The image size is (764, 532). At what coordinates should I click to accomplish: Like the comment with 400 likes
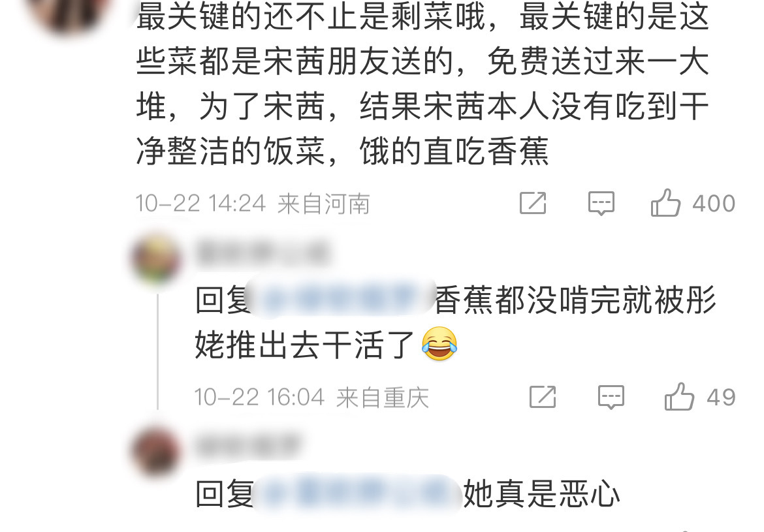[665, 202]
